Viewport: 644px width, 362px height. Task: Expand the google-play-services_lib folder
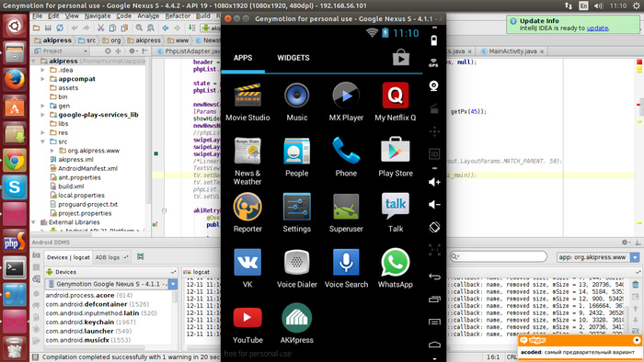pyautogui.click(x=43, y=115)
